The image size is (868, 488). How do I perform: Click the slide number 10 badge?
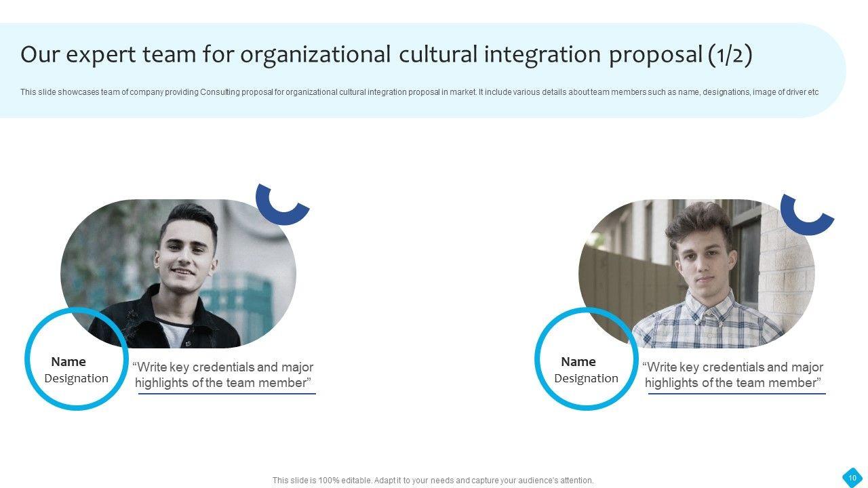pos(852,478)
